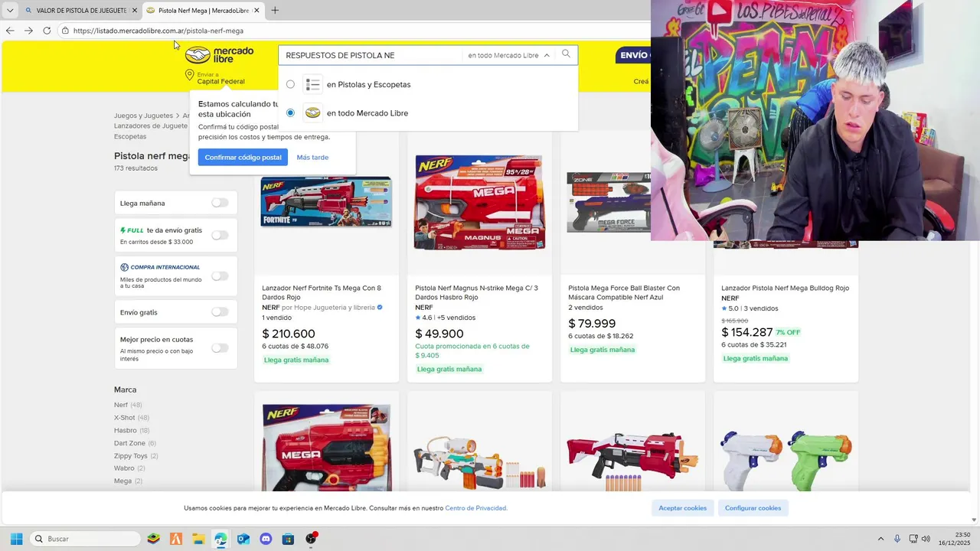Click the browser forward arrow
Viewport: 980px width, 551px height.
pyautogui.click(x=28, y=31)
